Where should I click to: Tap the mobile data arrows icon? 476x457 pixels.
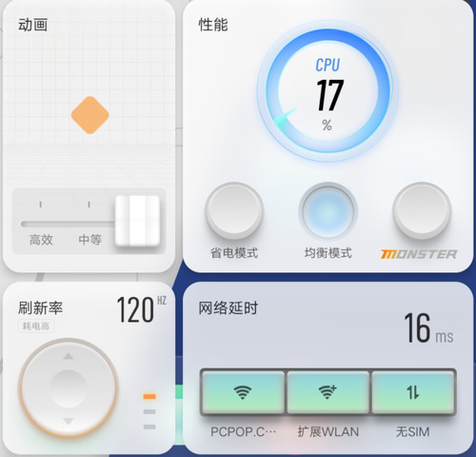[413, 392]
